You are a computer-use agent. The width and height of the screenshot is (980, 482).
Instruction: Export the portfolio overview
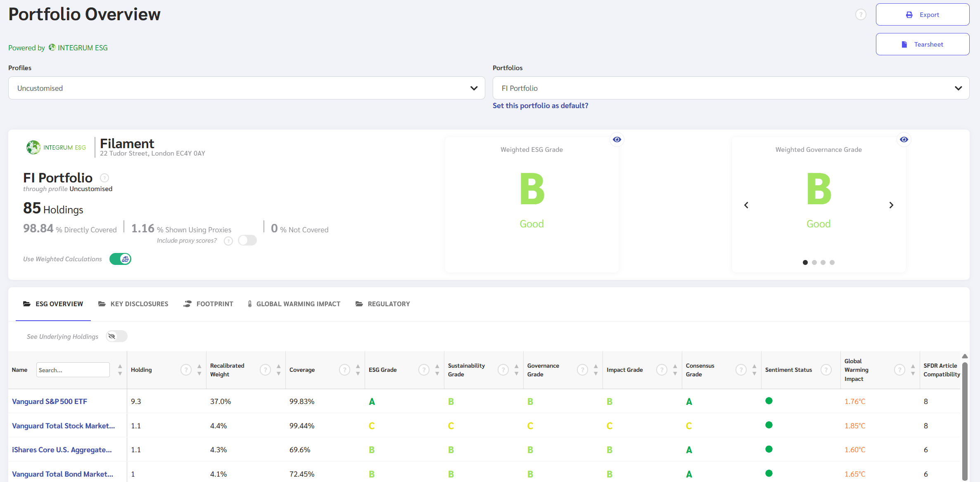923,15
